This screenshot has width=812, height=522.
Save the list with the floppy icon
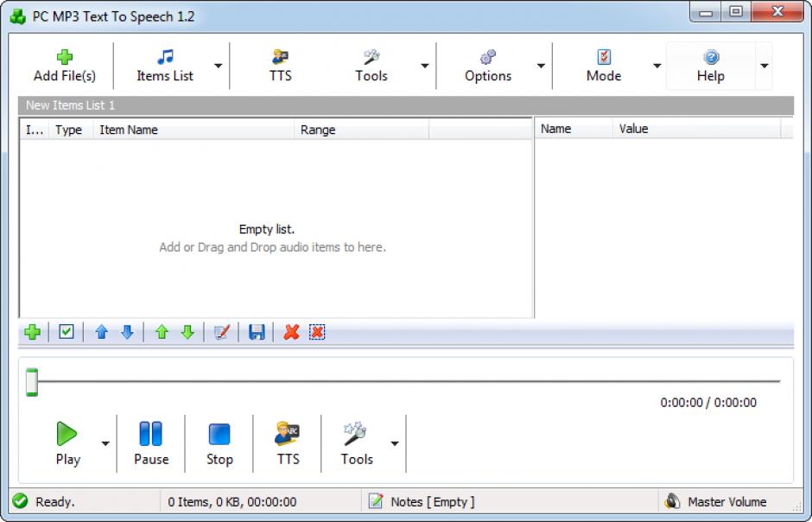(x=257, y=332)
